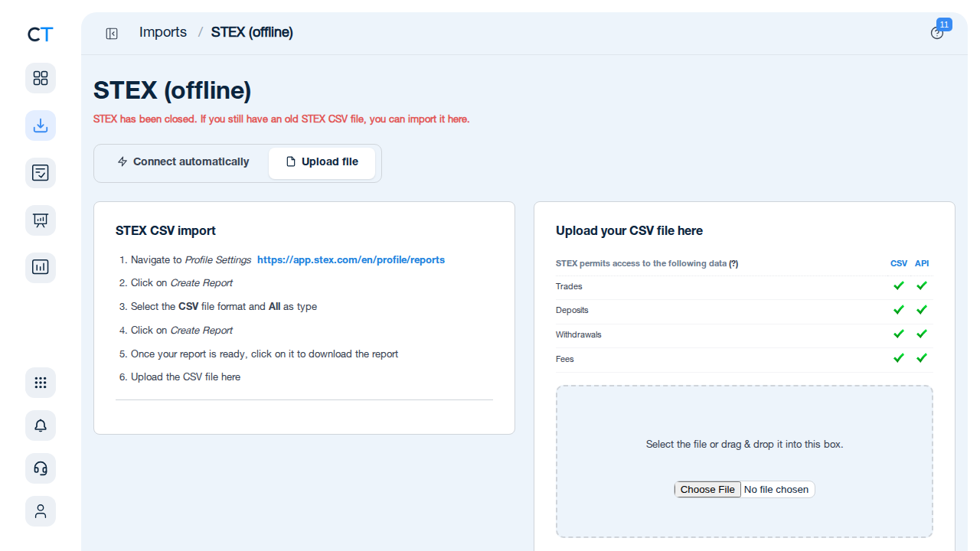Open the bar chart reports icon

(41, 268)
